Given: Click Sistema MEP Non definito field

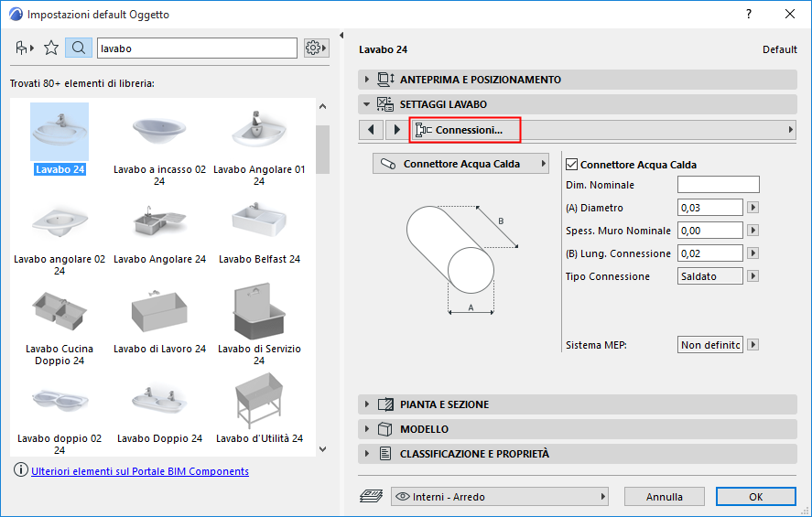Looking at the screenshot, I should click(710, 345).
